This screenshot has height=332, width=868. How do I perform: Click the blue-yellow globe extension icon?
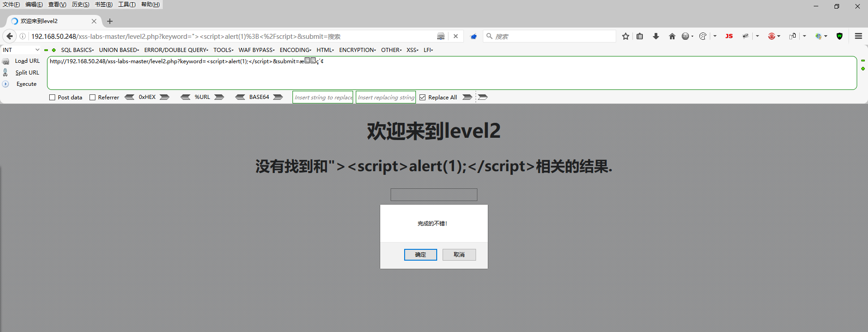[818, 36]
